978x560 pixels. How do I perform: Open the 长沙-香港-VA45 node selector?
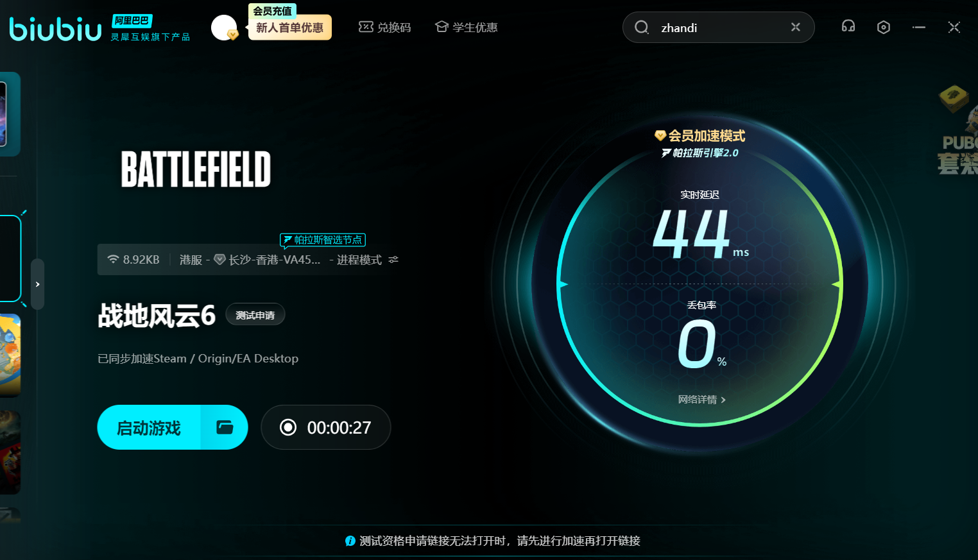[268, 260]
